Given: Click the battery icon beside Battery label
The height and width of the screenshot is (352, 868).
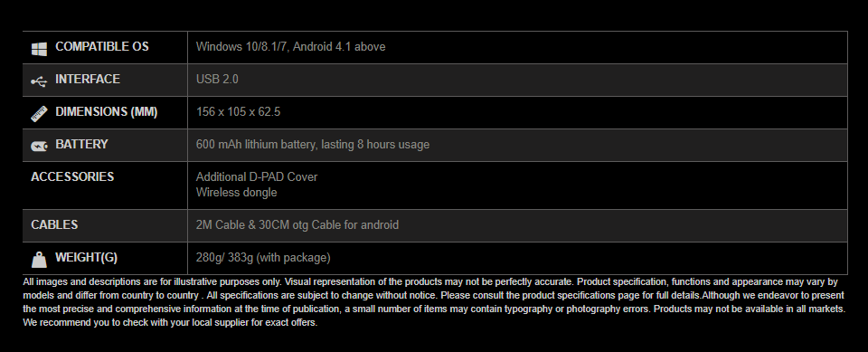Looking at the screenshot, I should (x=39, y=147).
